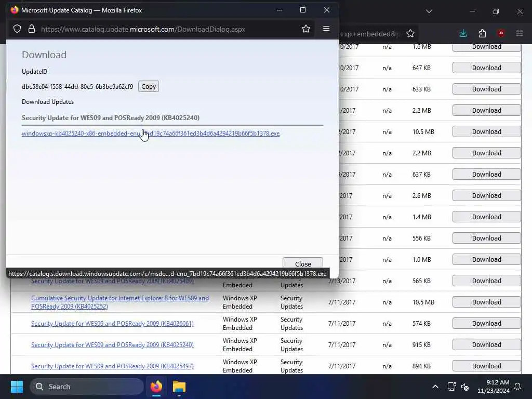Click the 556 KB size cell
This screenshot has width=532, height=399.
[421, 238]
